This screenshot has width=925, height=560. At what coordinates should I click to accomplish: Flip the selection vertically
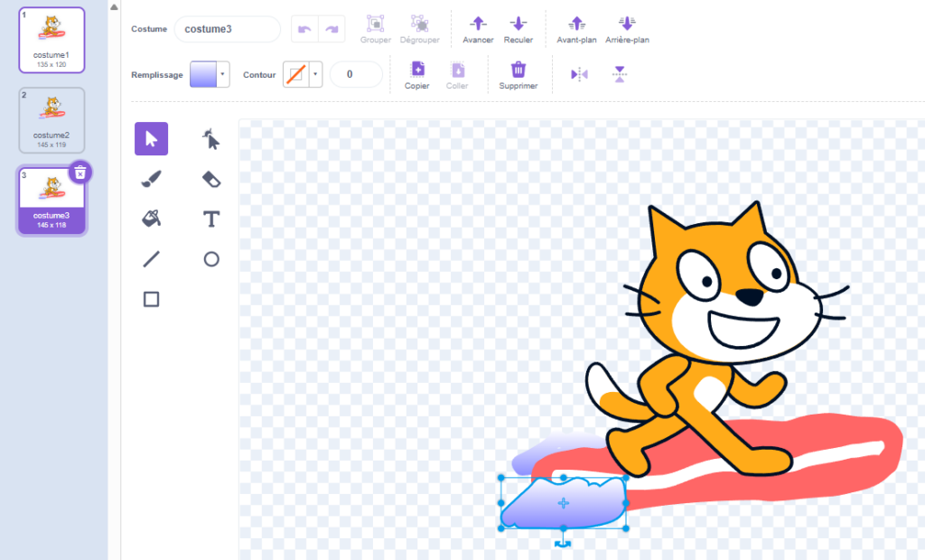(620, 74)
